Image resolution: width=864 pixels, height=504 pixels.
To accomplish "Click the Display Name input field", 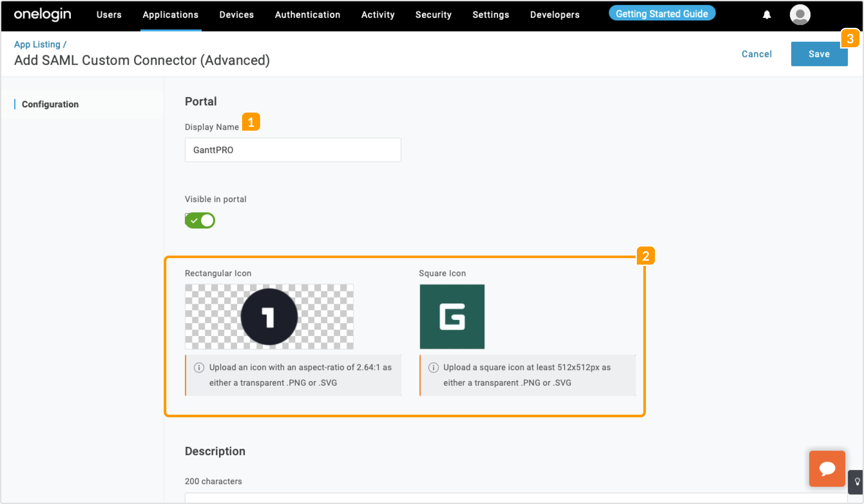I will [293, 150].
